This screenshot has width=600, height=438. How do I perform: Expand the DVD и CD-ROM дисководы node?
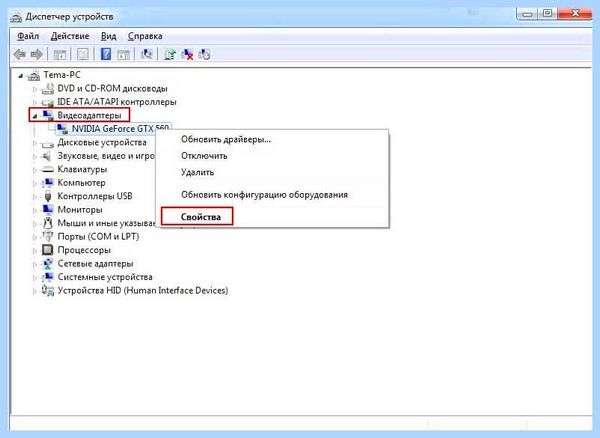(x=35, y=89)
